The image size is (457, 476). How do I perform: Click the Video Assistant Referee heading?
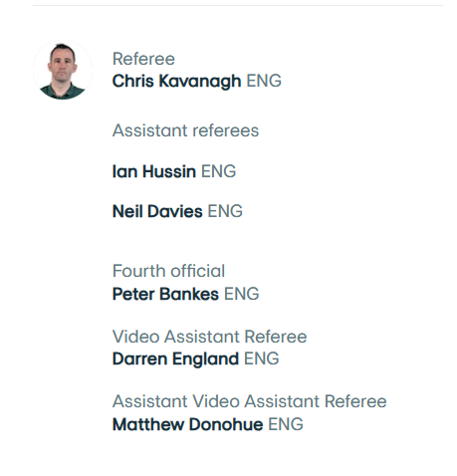[x=209, y=337]
